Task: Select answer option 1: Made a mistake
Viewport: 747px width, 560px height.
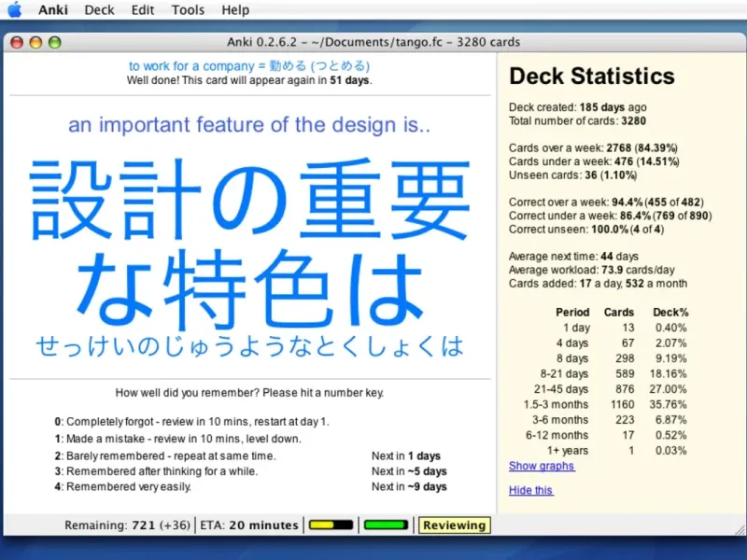Action: [x=177, y=439]
